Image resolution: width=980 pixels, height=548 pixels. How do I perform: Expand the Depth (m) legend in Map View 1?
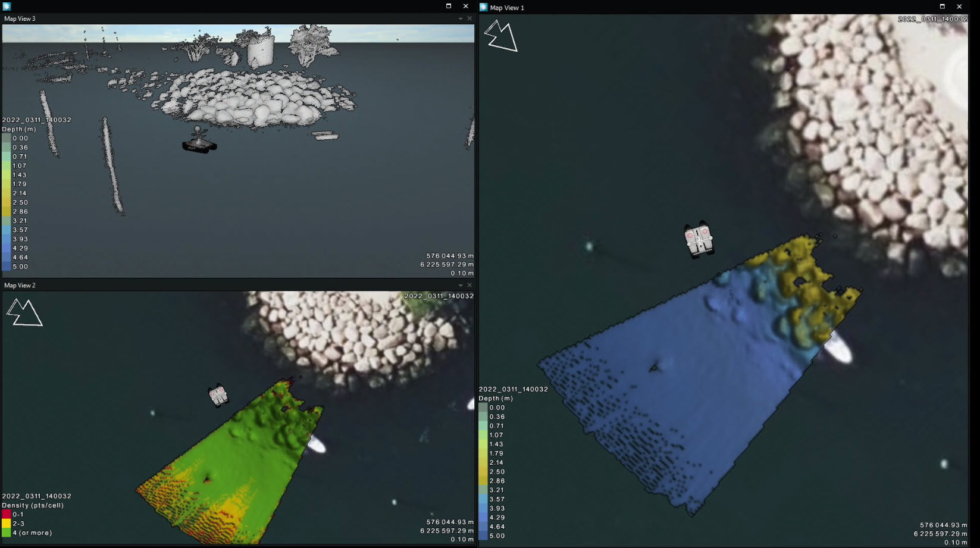(x=496, y=397)
